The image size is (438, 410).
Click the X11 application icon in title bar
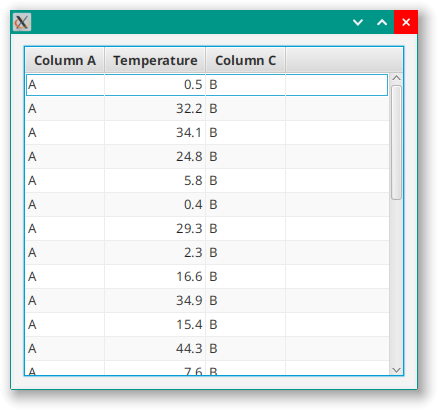click(22, 22)
